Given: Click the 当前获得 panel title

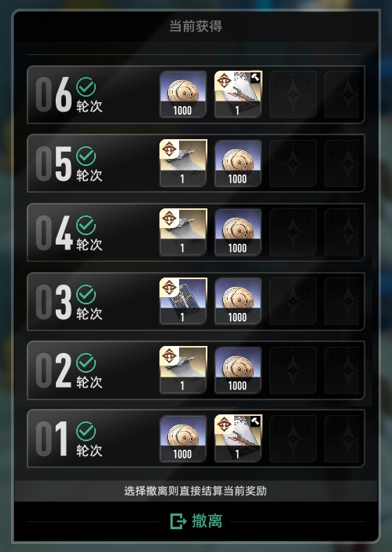Looking at the screenshot, I should (x=196, y=27).
